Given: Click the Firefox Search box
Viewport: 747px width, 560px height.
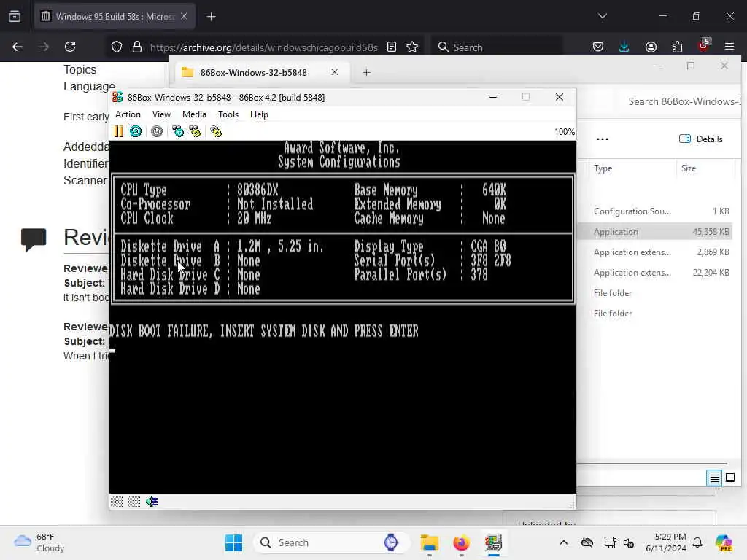Looking at the screenshot, I should click(498, 47).
